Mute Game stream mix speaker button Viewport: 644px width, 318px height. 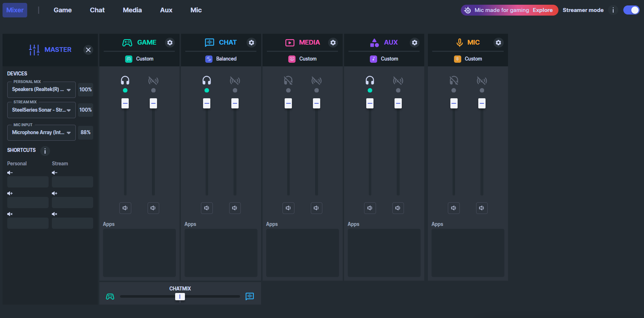(153, 208)
